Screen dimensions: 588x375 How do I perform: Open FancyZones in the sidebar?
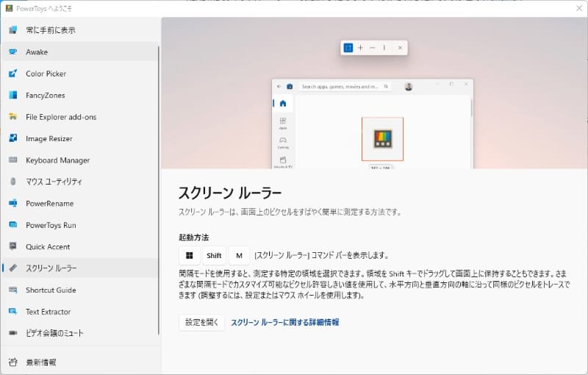(80, 96)
